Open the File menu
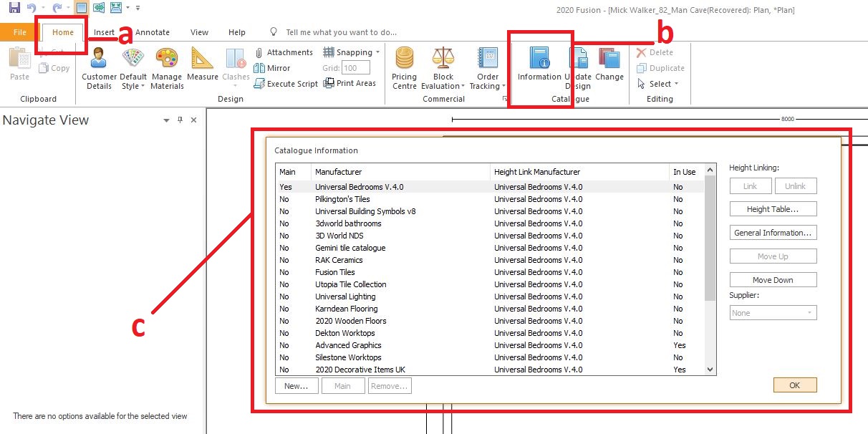 (20, 32)
